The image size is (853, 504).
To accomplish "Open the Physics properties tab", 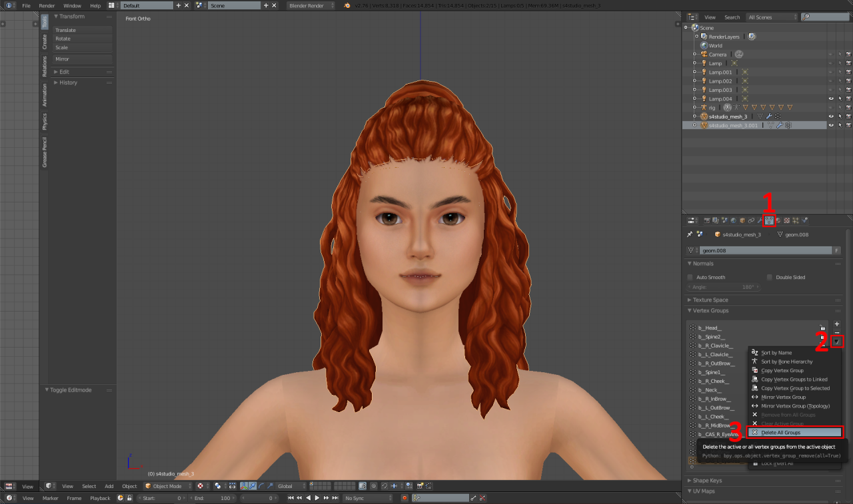I will (804, 220).
